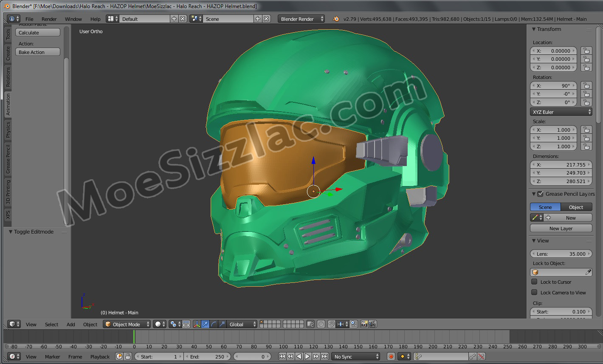Click the OpenGL render animation clapper icon
This screenshot has width=603, height=364.
372,324
